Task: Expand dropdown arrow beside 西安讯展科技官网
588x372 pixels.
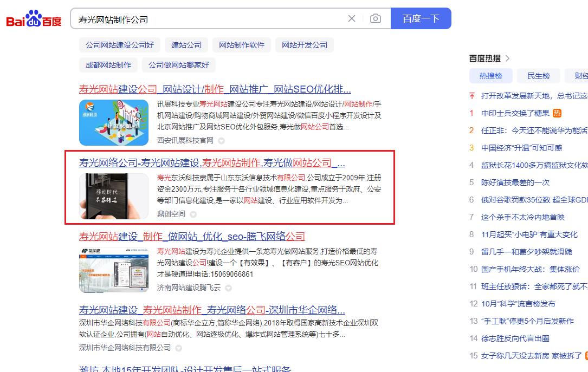Action: pyautogui.click(x=222, y=141)
